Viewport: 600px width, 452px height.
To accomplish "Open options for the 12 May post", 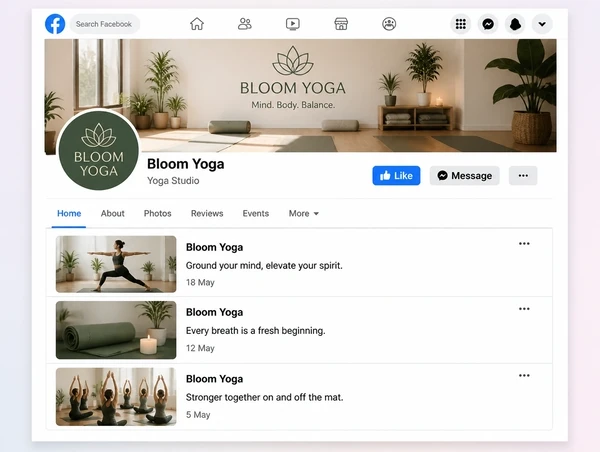I will (x=524, y=309).
